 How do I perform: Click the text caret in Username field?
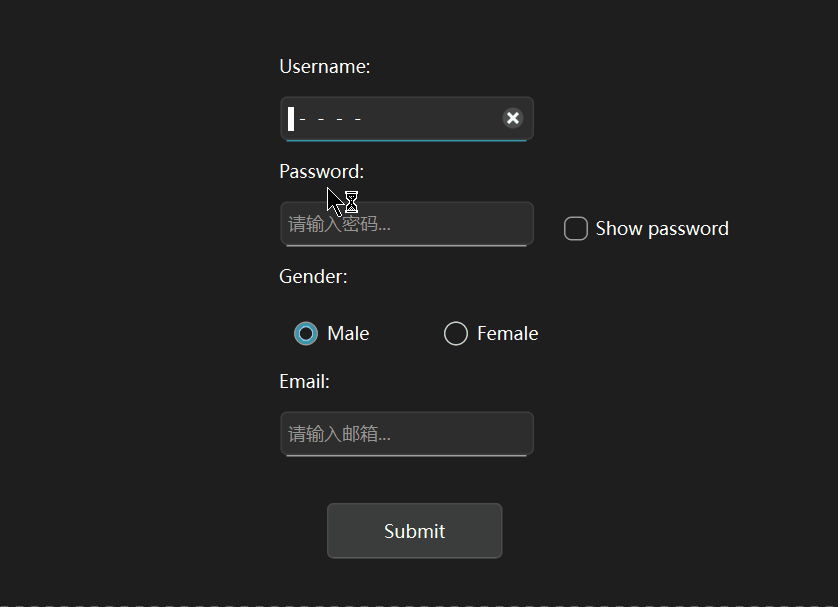(x=291, y=119)
